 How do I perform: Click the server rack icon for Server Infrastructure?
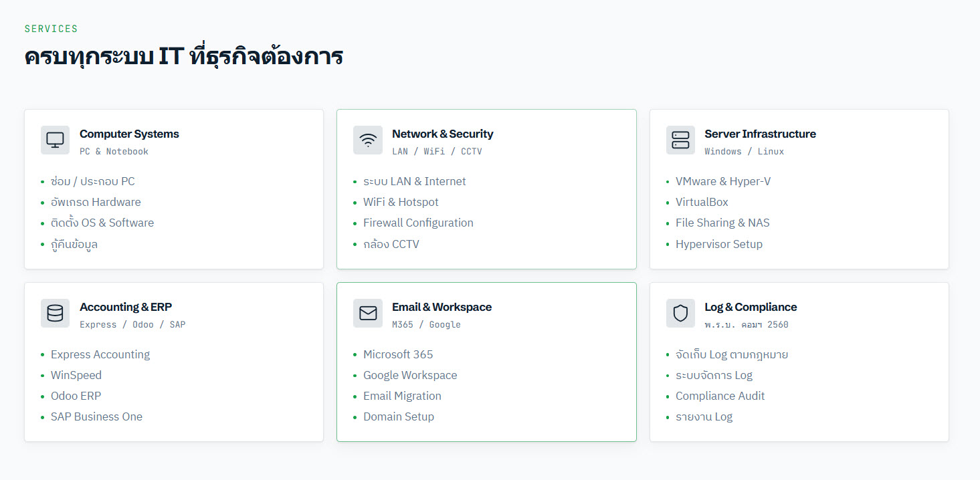[x=680, y=140]
